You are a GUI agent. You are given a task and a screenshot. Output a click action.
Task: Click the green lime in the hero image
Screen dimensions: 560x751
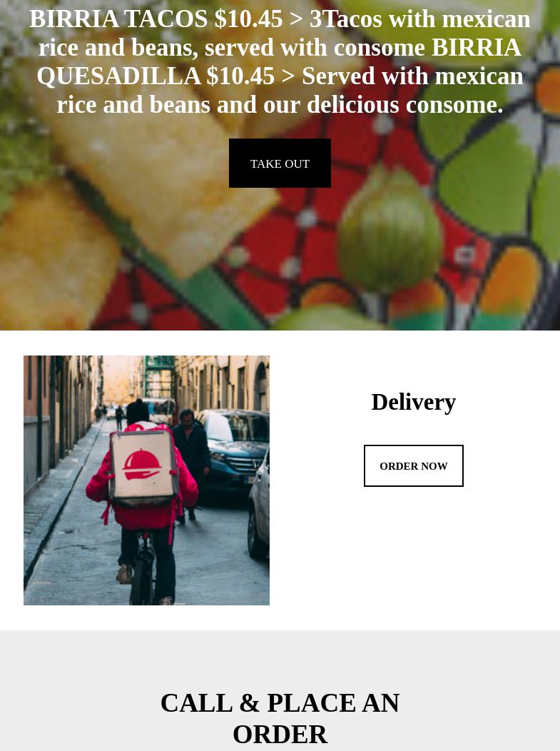point(390,231)
